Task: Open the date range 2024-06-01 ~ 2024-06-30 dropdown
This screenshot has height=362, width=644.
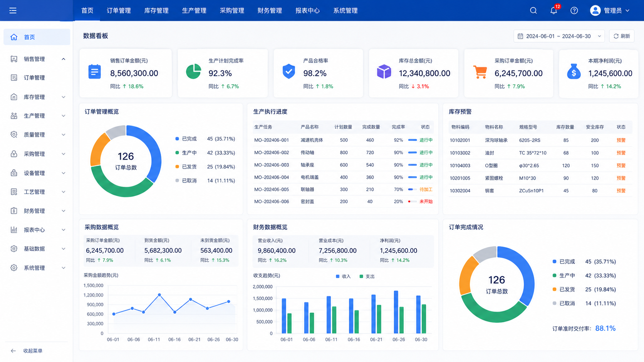Action: point(559,36)
